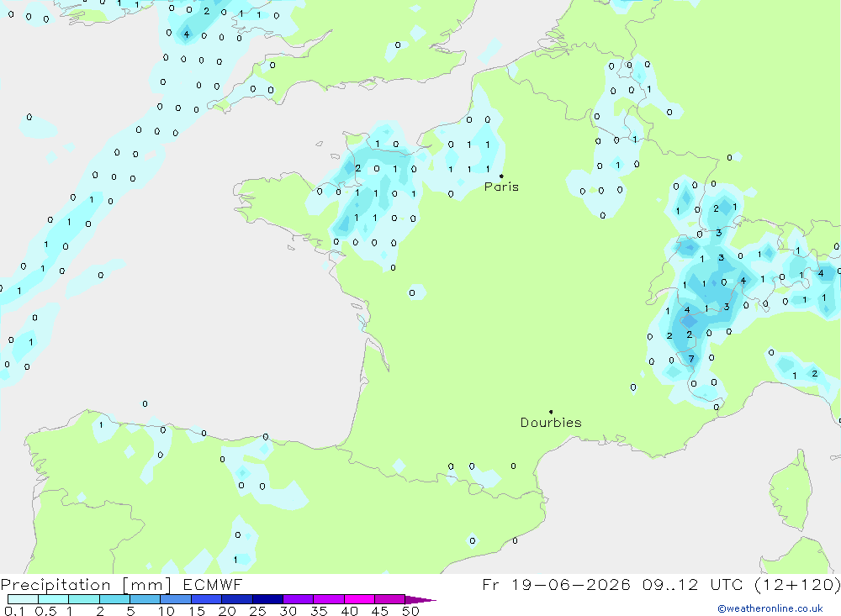Click the 'Precipitation [mm]' title text
Image resolution: width=841 pixels, height=616 pixels.
tap(86, 585)
